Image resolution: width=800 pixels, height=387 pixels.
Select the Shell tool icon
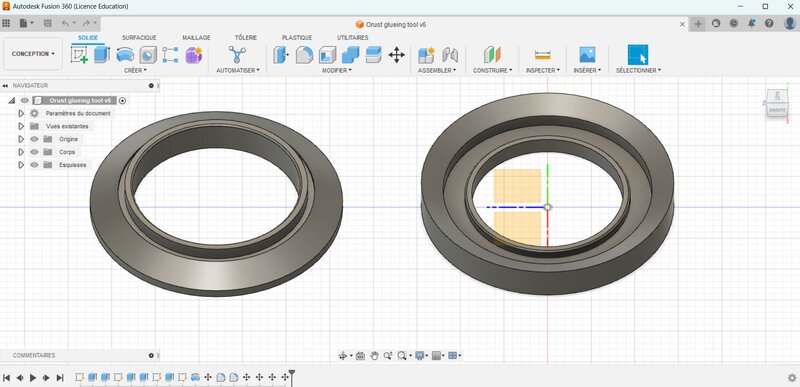tap(328, 55)
